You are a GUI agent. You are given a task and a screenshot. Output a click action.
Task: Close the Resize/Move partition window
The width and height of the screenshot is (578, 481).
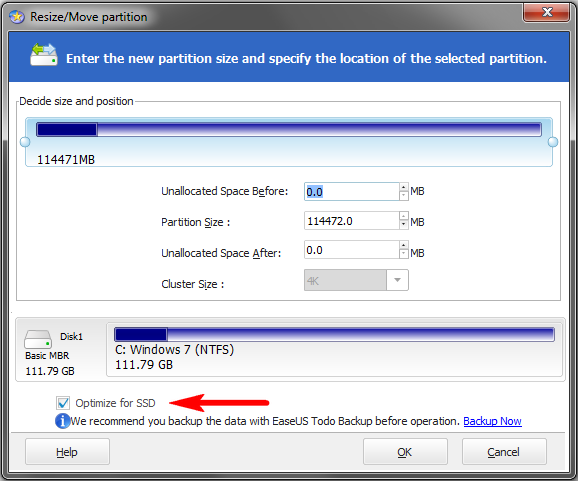tap(547, 13)
